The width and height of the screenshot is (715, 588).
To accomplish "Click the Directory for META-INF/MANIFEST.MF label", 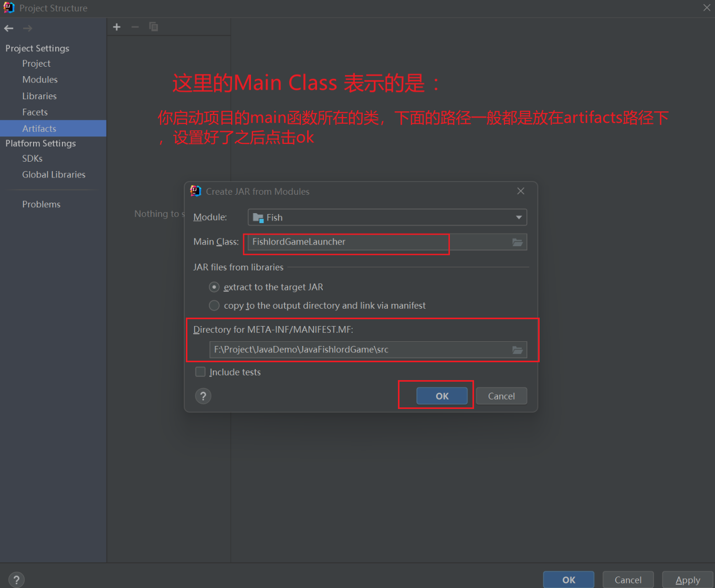I will pos(274,330).
